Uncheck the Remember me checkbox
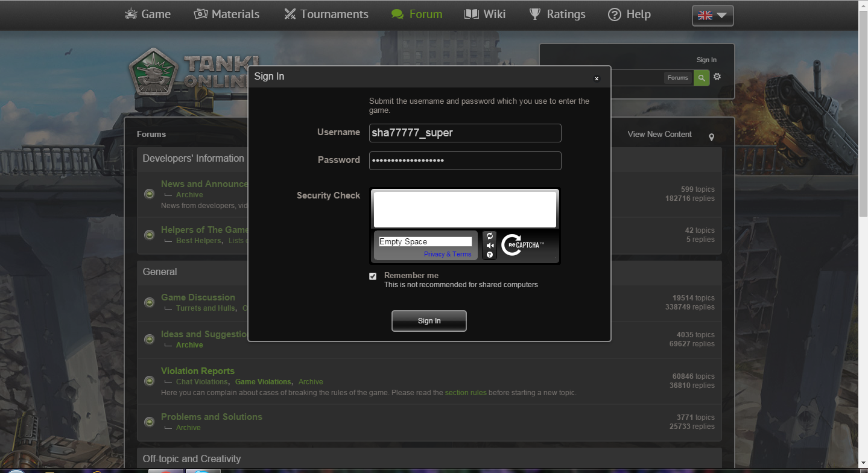 tap(373, 276)
